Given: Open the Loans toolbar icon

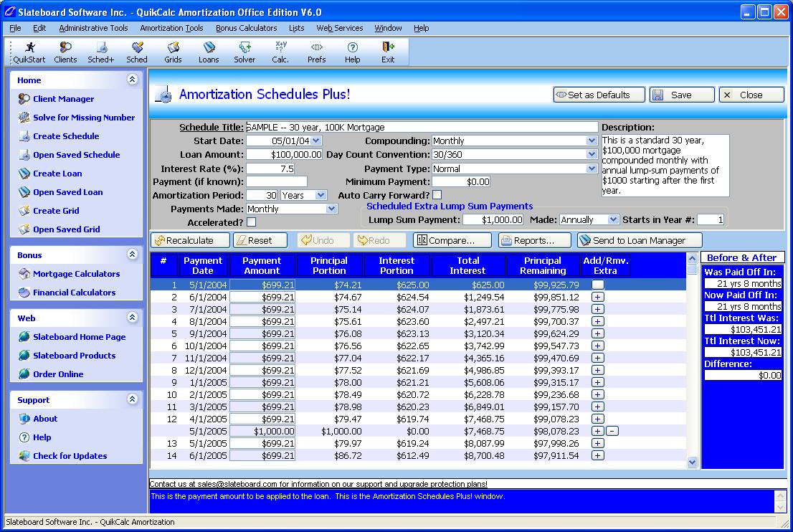Looking at the screenshot, I should coord(209,52).
